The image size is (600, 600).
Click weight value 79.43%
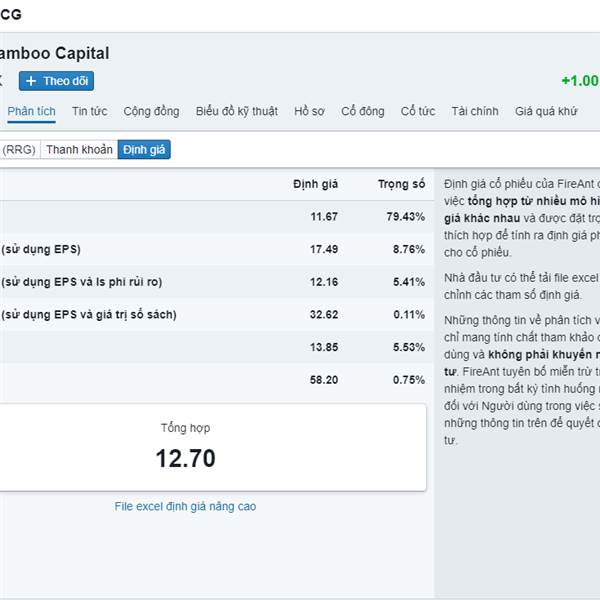pyautogui.click(x=406, y=217)
